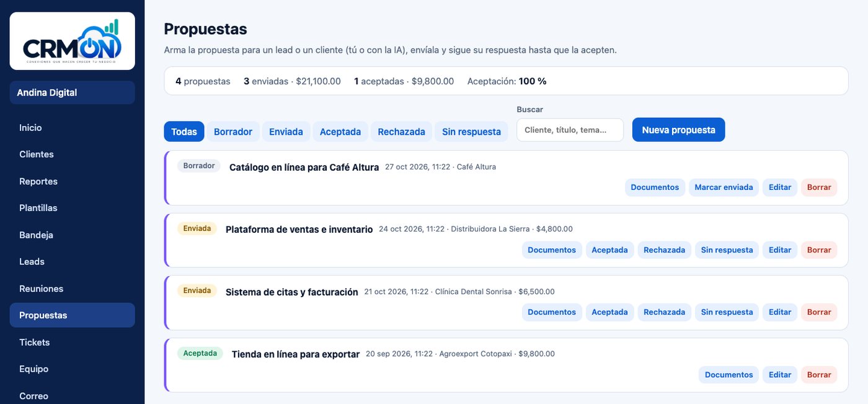Viewport: 868px width, 404px height.
Task: Select Propuestas in sidebar
Action: pyautogui.click(x=72, y=315)
